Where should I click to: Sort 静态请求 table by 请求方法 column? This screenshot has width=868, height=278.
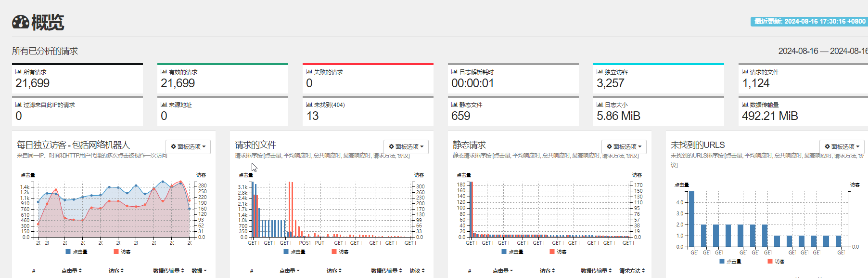click(x=632, y=271)
